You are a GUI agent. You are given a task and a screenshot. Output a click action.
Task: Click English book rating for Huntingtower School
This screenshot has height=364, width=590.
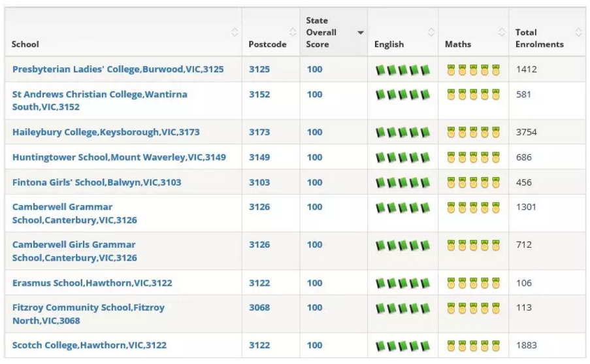402,157
